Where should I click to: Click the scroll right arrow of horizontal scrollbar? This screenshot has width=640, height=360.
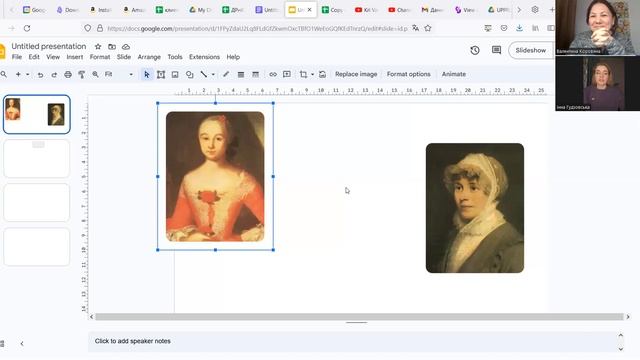coord(628,317)
